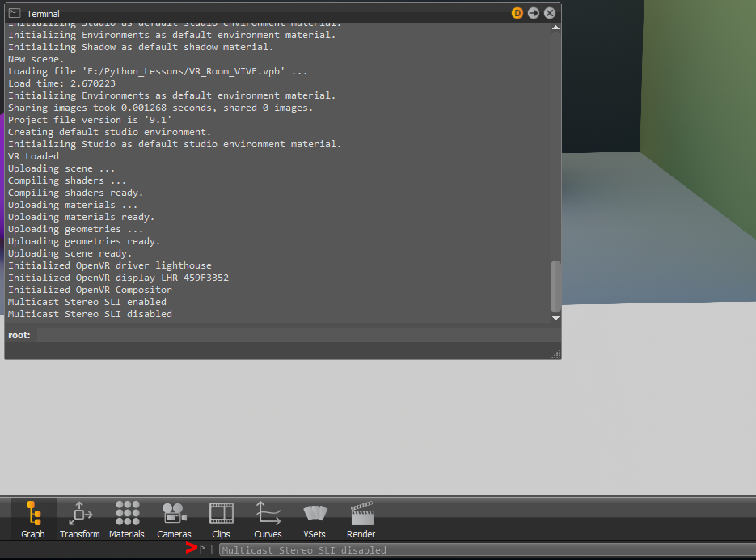Open the Graph module
Image resolution: width=756 pixels, height=560 pixels.
33,520
